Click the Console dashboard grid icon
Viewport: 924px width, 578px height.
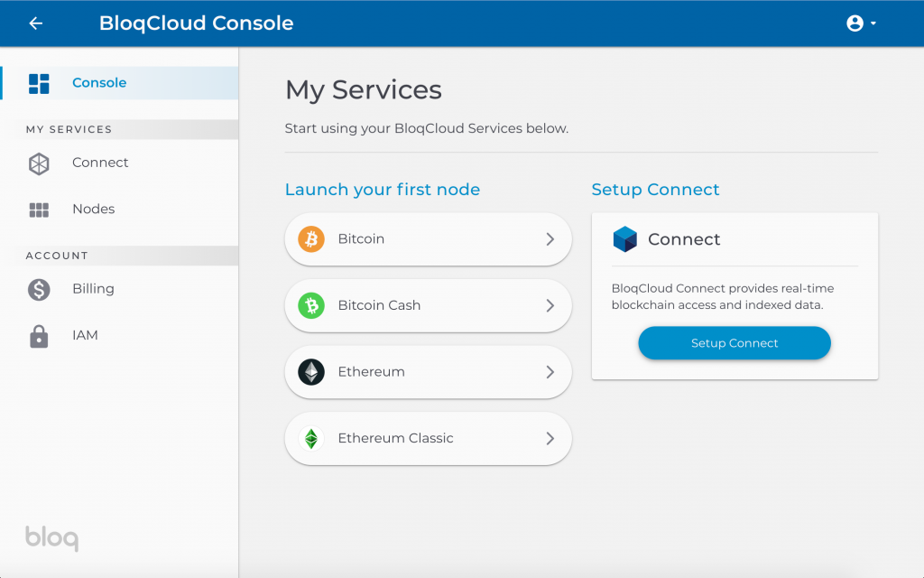40,82
